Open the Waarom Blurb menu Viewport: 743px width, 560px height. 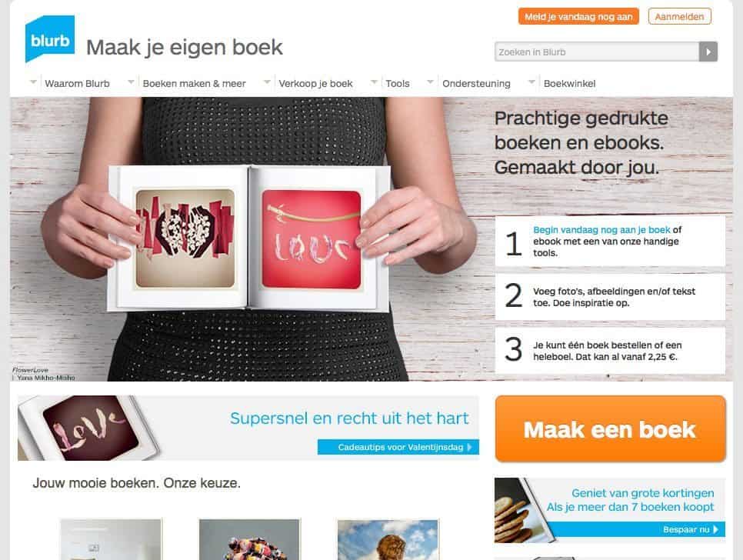pyautogui.click(x=77, y=83)
